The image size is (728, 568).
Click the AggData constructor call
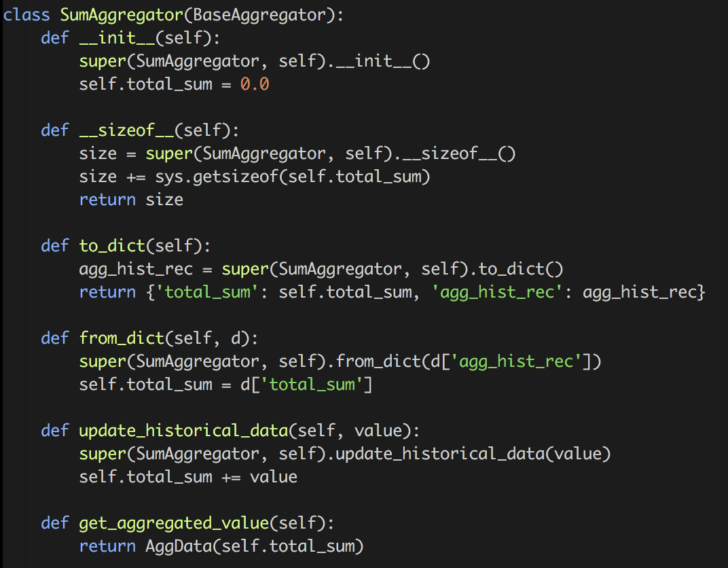pyautogui.click(x=169, y=546)
